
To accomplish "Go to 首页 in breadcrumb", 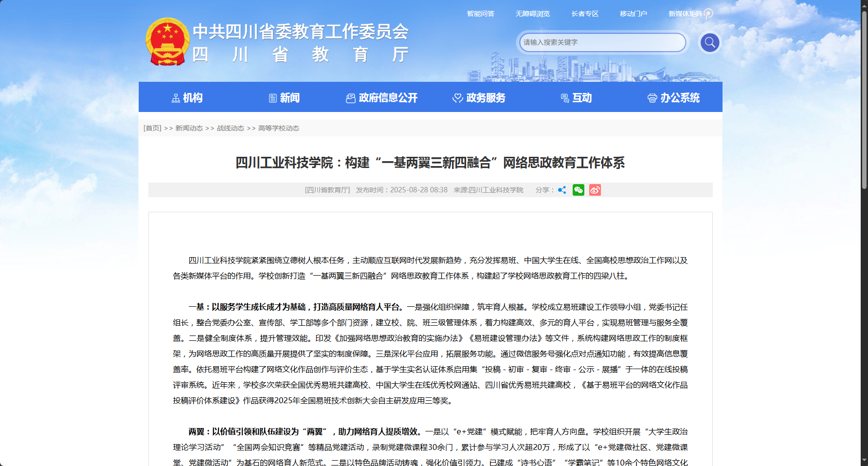I will [152, 128].
